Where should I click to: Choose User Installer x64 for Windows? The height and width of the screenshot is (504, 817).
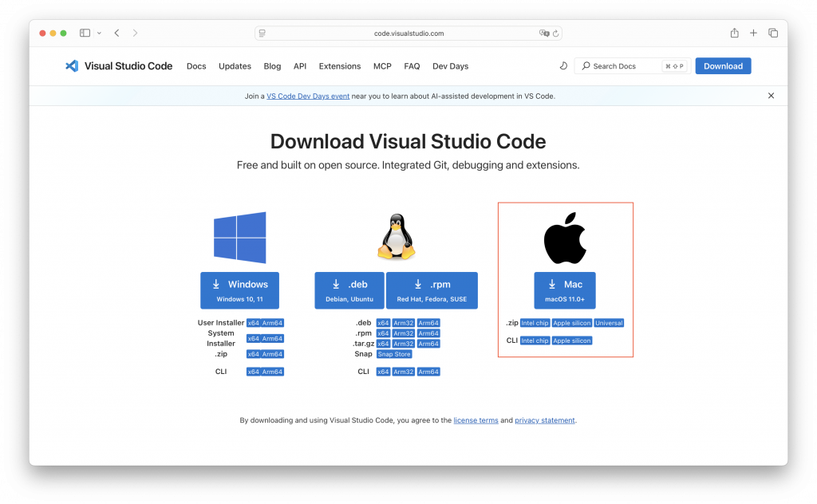[253, 323]
